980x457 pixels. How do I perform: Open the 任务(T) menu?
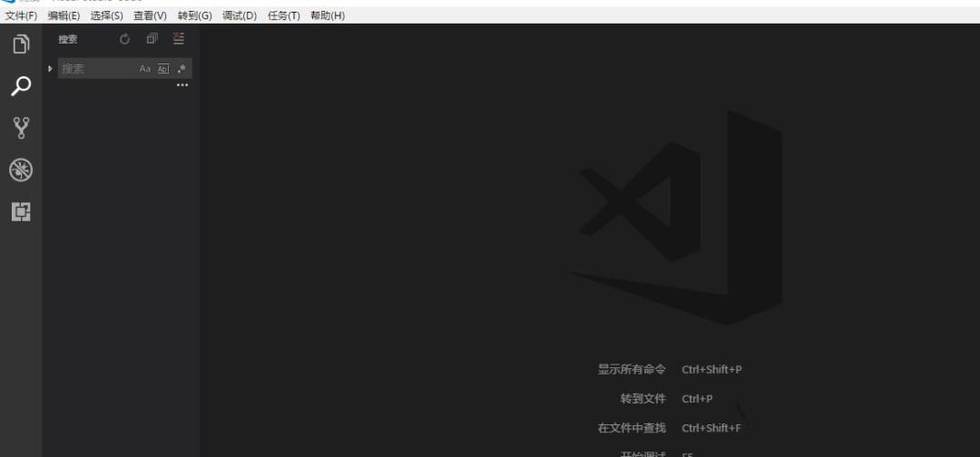click(x=284, y=16)
